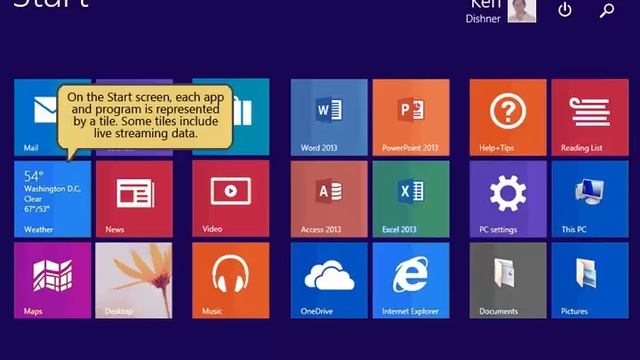Open the Music tile
Screen dimensions: 640x360
point(231,280)
